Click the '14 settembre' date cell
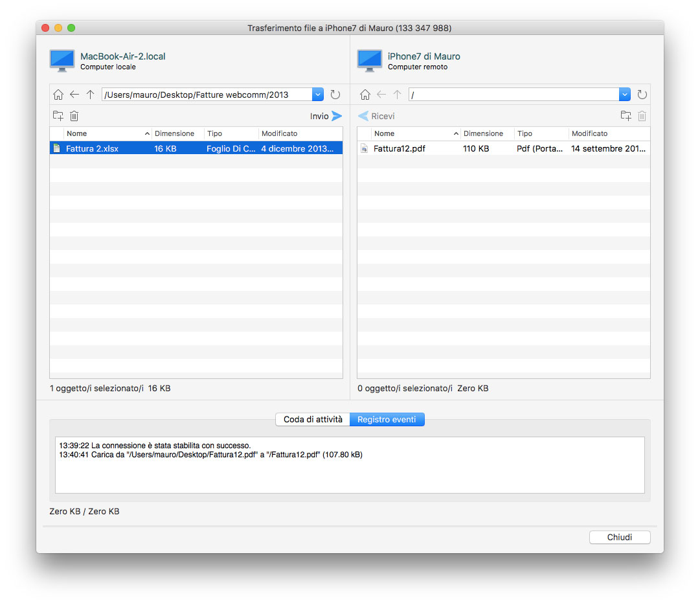Viewport: 700px width, 605px height. click(x=609, y=149)
